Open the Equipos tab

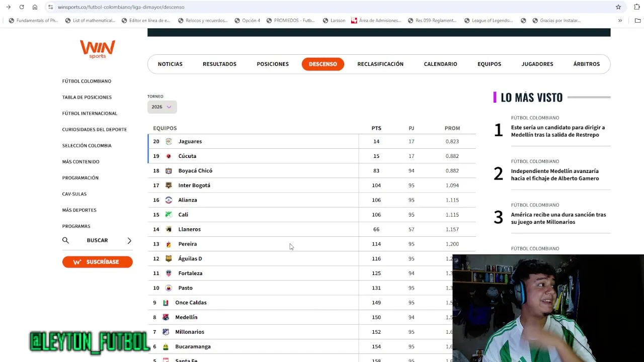pyautogui.click(x=489, y=64)
